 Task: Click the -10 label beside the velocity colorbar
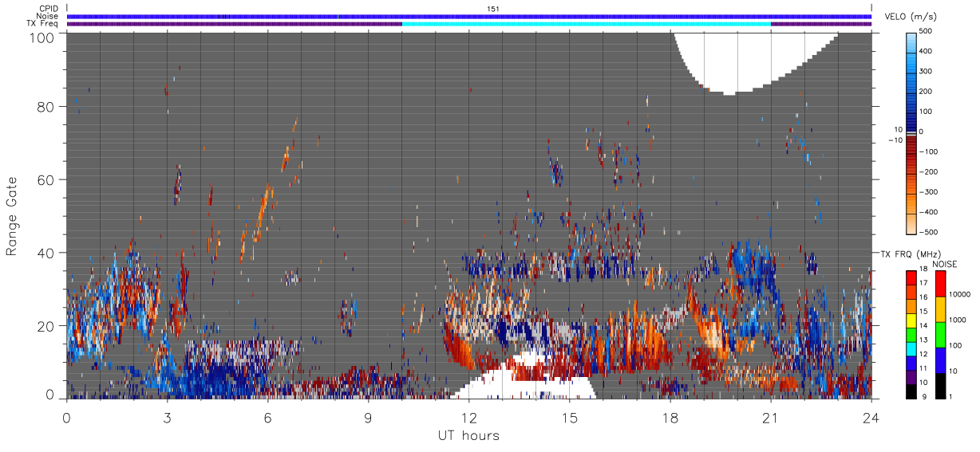point(894,140)
